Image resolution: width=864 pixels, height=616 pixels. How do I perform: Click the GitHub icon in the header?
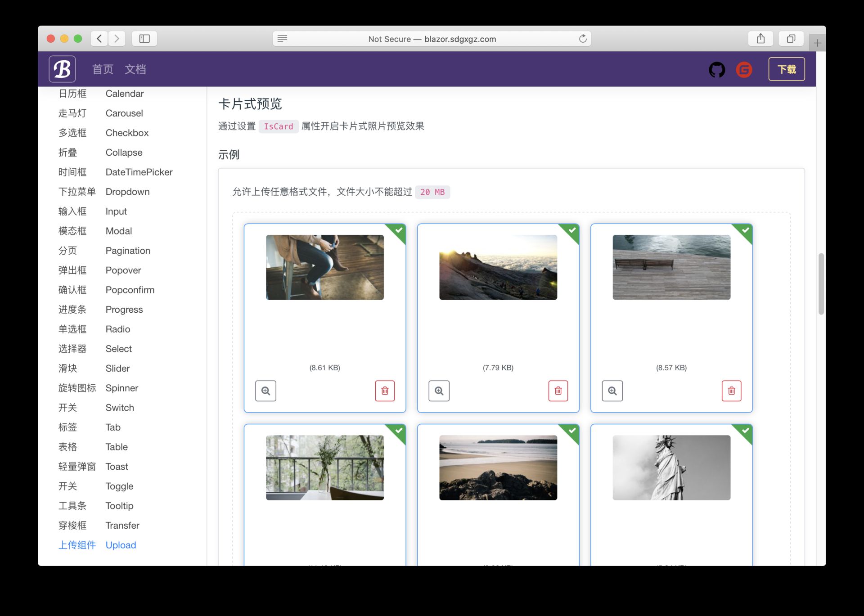pos(717,69)
